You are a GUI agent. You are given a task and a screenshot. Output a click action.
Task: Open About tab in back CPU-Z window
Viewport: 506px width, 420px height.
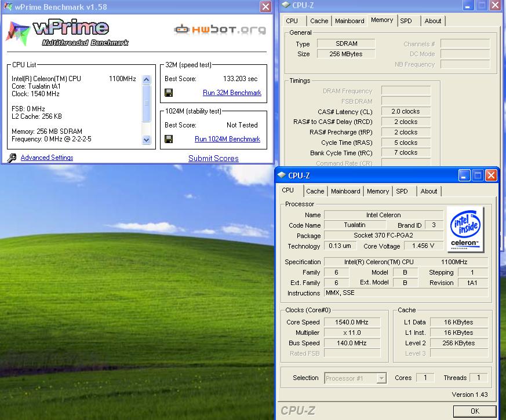click(x=433, y=21)
